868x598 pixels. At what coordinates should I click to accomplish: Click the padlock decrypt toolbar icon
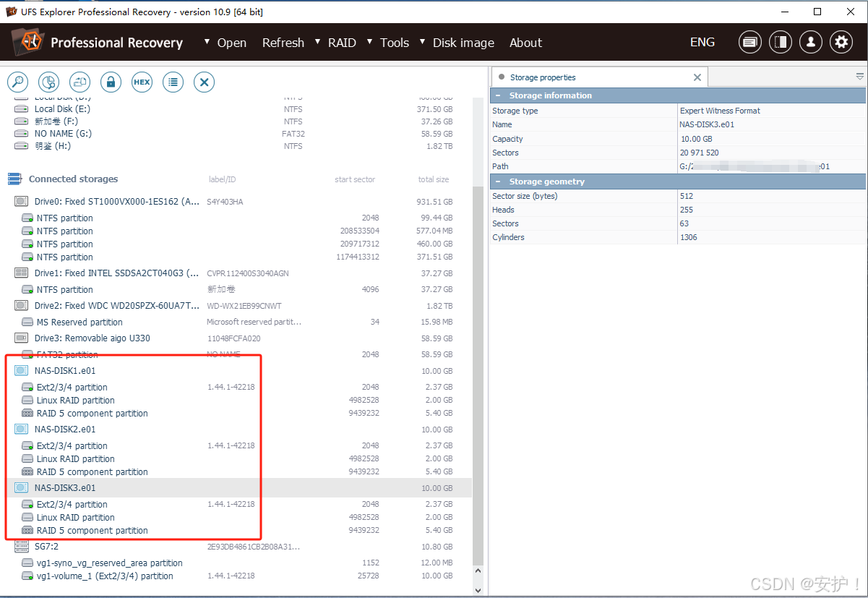pyautogui.click(x=111, y=82)
